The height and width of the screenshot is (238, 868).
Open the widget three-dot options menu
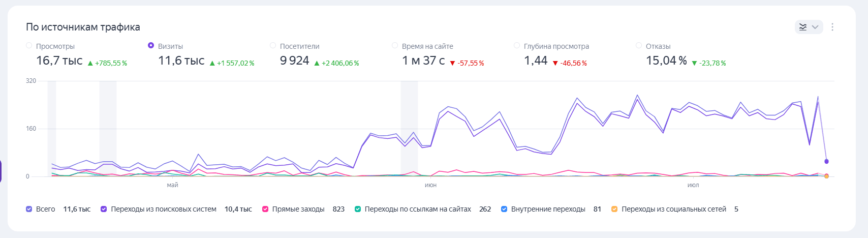pos(832,27)
